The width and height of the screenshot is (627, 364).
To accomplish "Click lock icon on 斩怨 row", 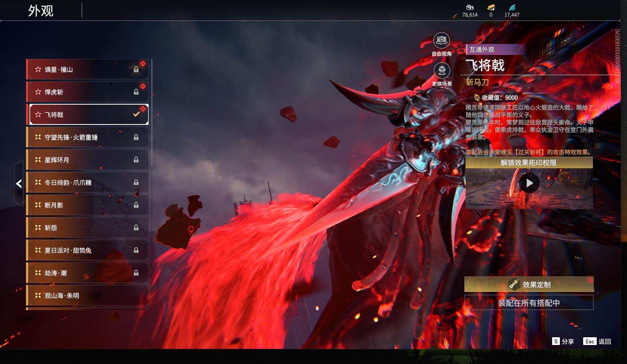I will pos(136,228).
